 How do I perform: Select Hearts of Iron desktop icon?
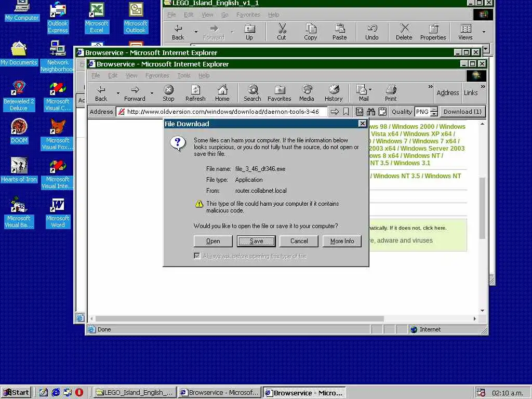pyautogui.click(x=19, y=170)
